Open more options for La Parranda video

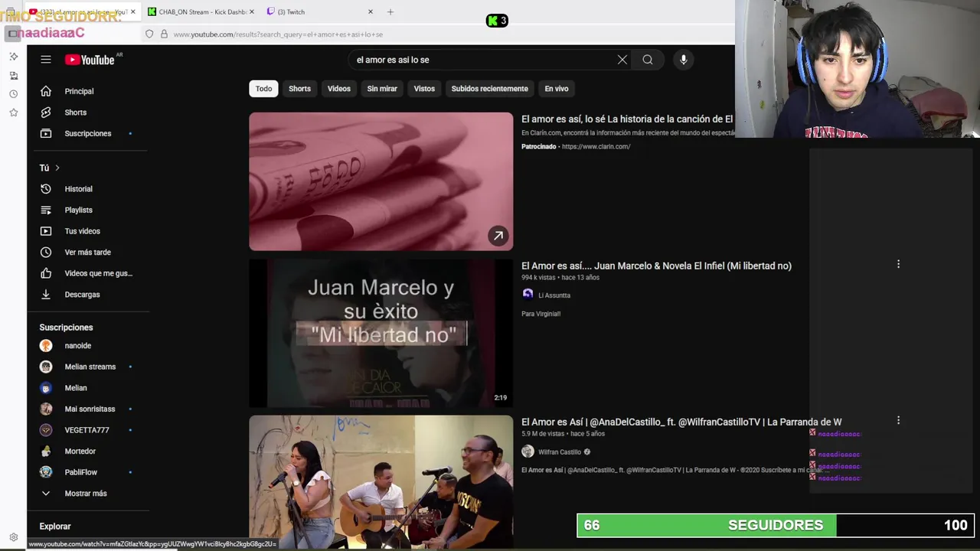(x=898, y=420)
